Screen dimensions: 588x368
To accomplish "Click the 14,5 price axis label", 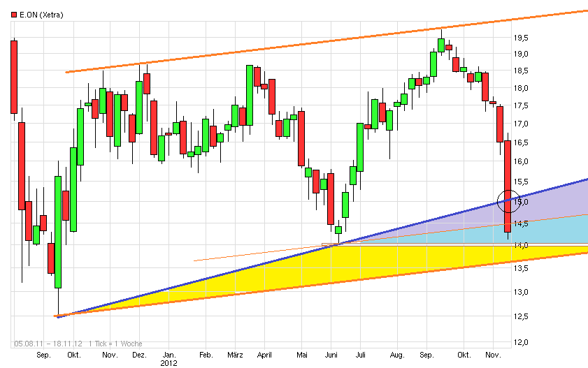I will 521,223.
